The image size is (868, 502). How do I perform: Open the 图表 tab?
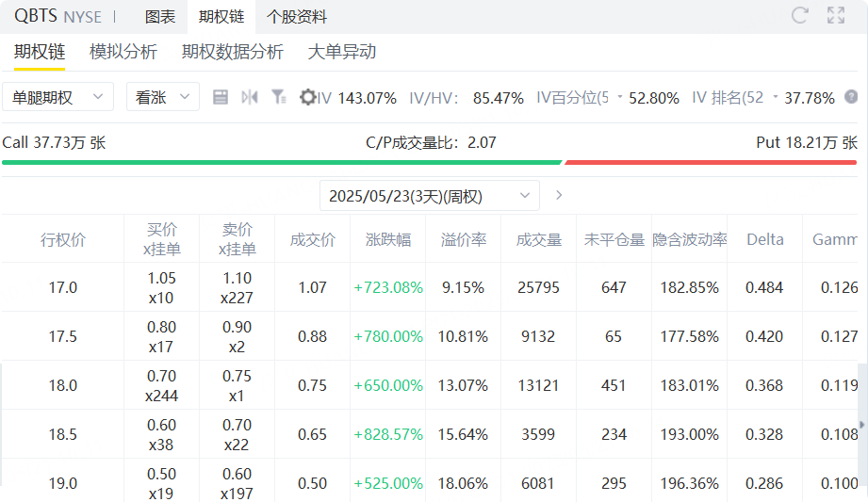tap(160, 17)
